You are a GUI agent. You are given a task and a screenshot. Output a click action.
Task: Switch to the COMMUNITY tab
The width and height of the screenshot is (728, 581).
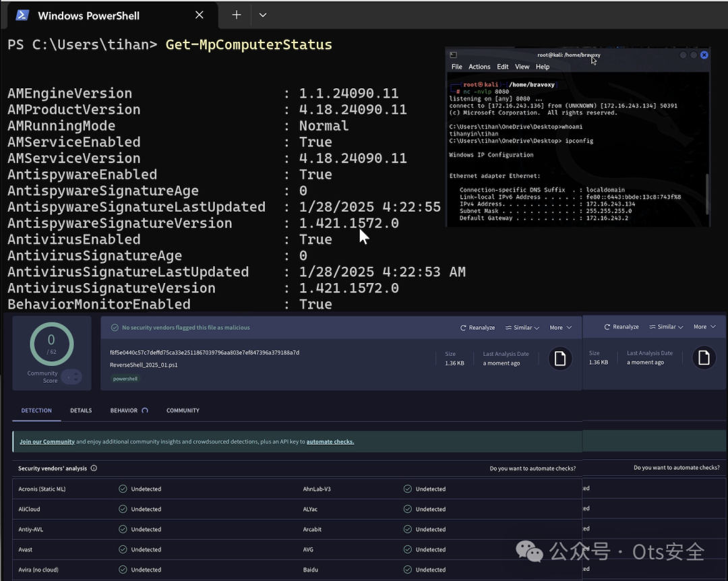click(183, 410)
